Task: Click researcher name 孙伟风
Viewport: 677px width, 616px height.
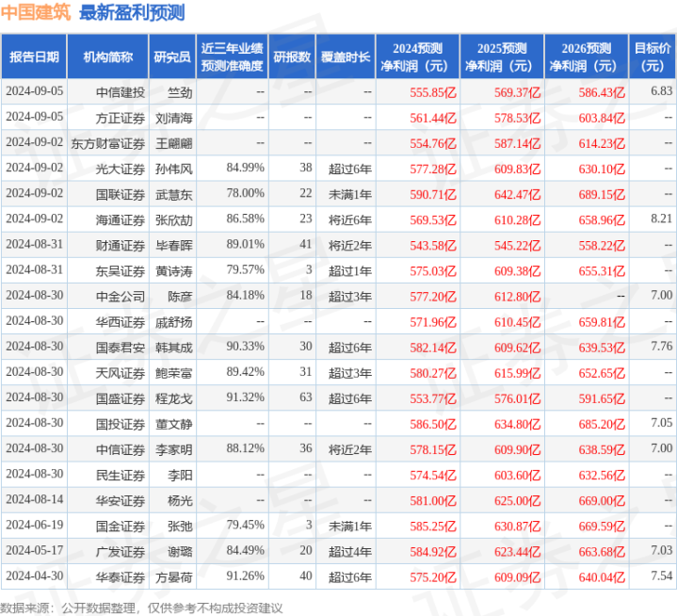Action: (x=174, y=169)
